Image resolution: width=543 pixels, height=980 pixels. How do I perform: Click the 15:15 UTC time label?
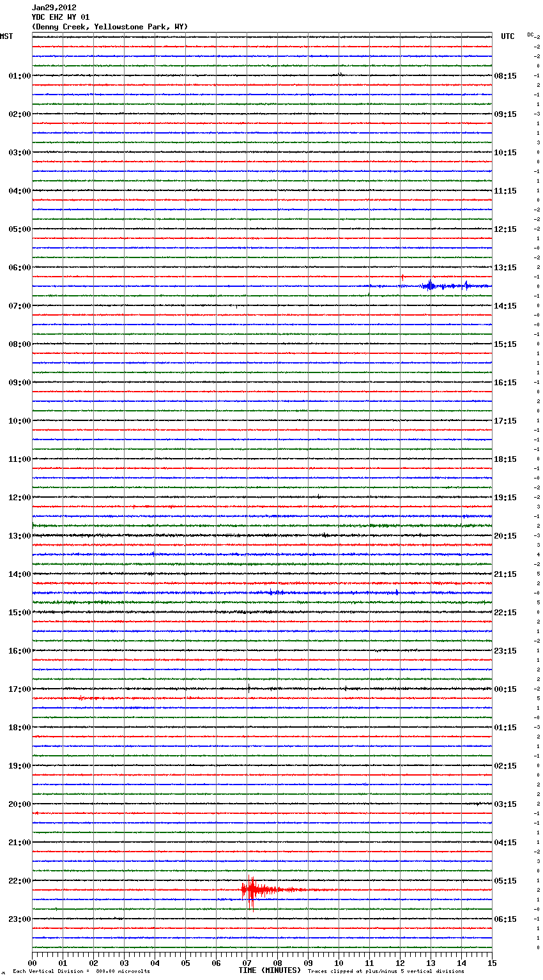coord(505,344)
